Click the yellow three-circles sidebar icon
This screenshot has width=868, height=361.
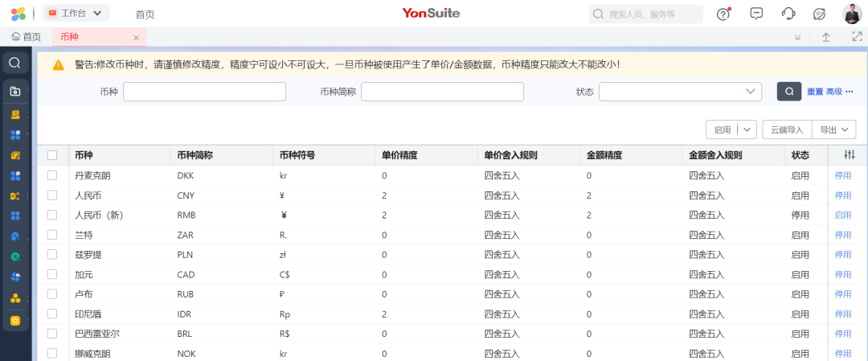coord(15,297)
